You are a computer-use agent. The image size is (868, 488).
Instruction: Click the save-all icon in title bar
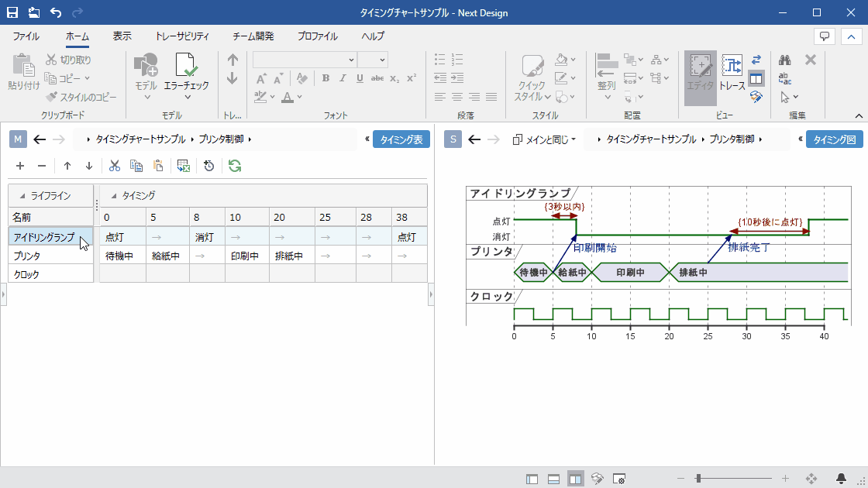click(34, 12)
